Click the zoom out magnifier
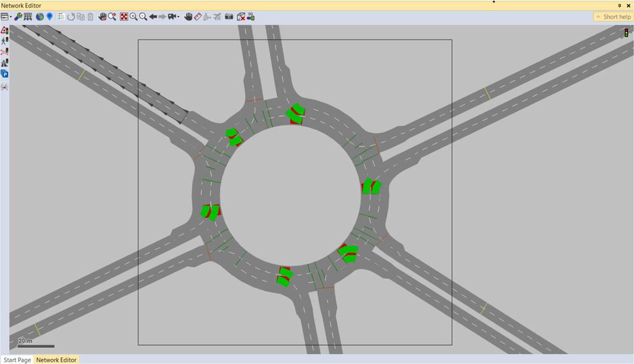634x364 pixels. click(x=143, y=17)
